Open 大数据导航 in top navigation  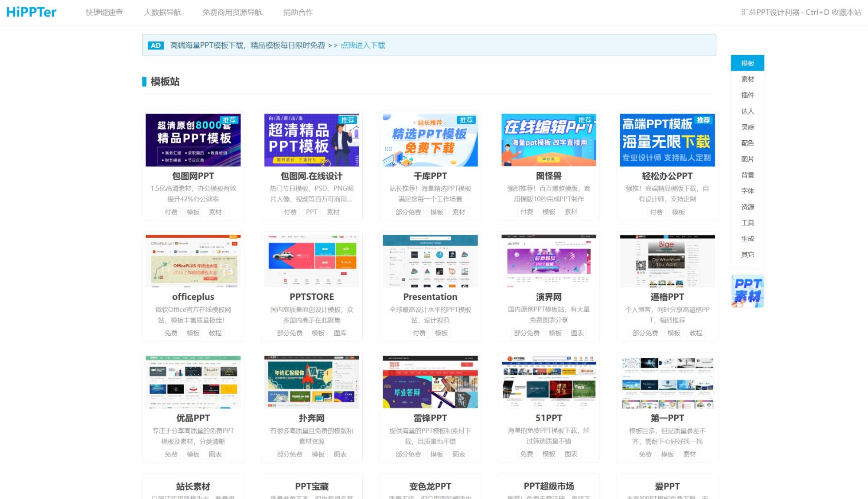[x=163, y=12]
